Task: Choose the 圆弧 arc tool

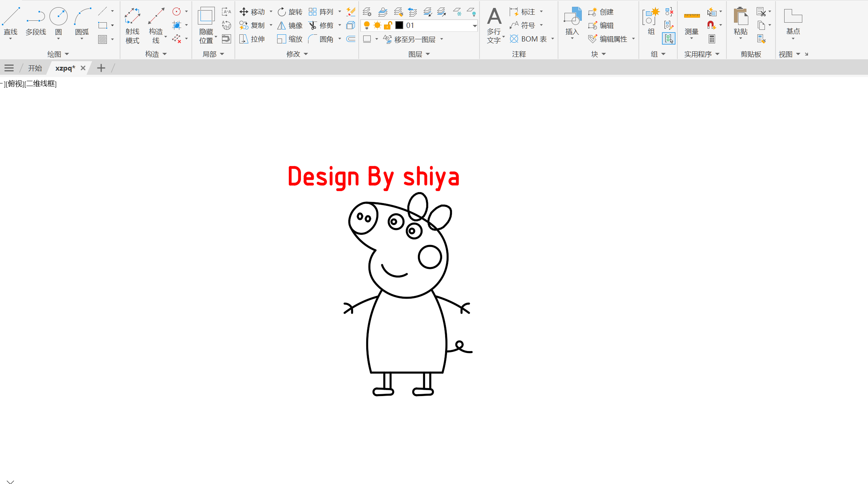Action: click(82, 22)
